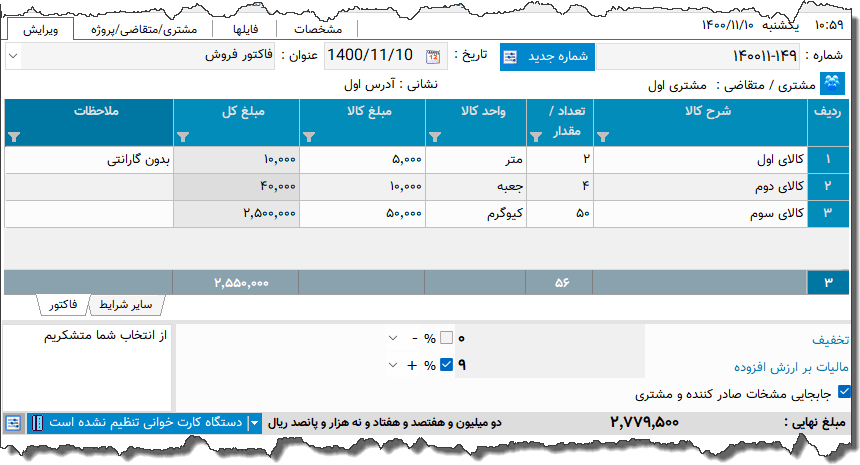Click the final amount ۲,۷۷۹,۵۰۰
860x465 pixels.
coord(644,422)
